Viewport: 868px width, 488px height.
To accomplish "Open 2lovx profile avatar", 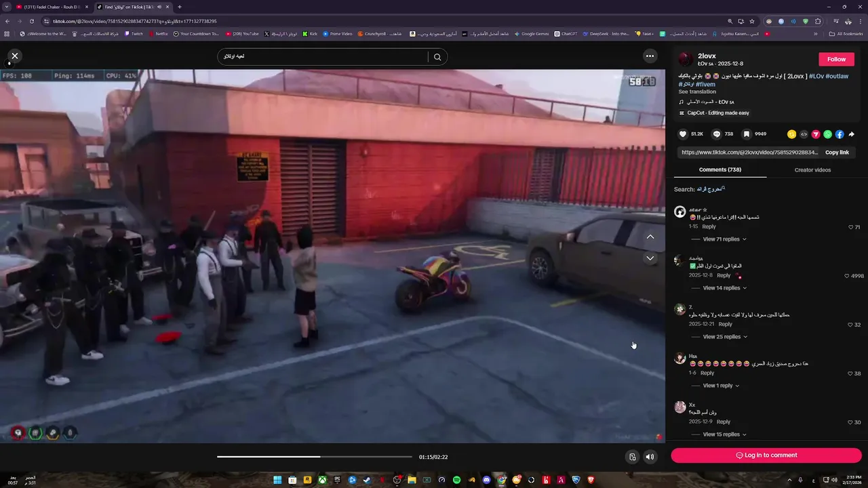I will coord(686,59).
